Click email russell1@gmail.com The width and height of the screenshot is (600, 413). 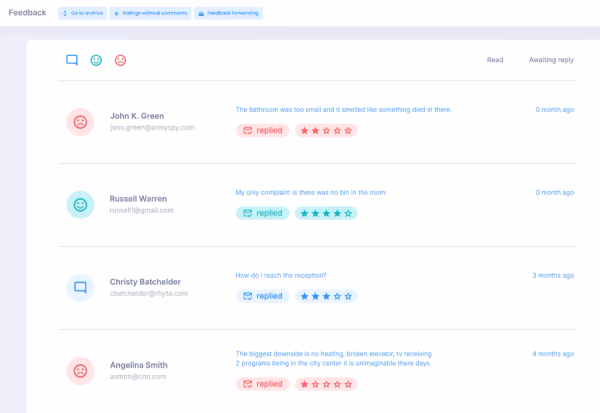coord(142,210)
